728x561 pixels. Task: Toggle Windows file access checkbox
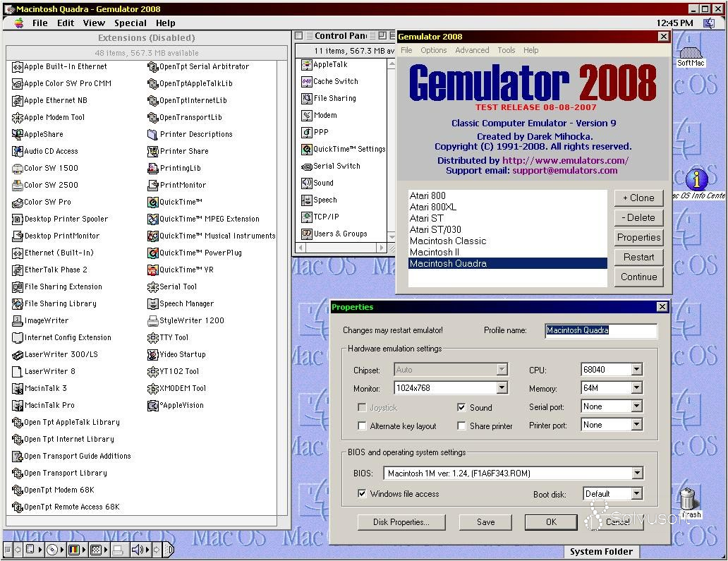tap(362, 494)
